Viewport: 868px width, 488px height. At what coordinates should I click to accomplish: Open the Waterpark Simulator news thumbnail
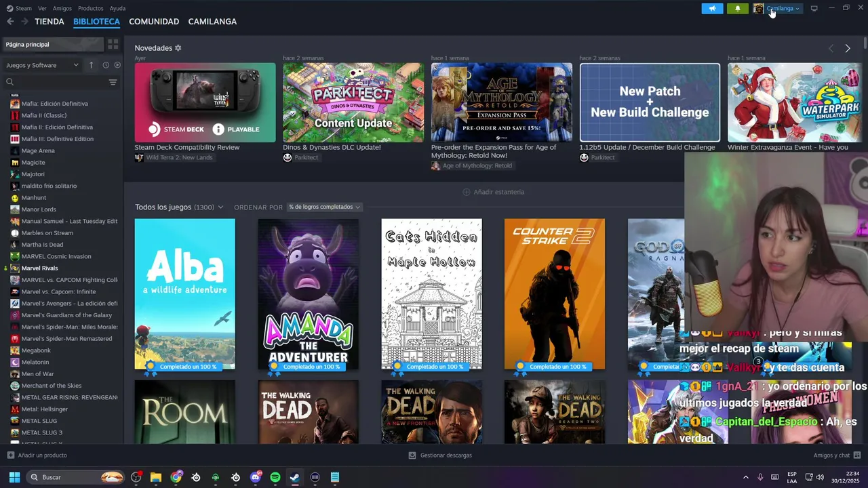pyautogui.click(x=795, y=102)
